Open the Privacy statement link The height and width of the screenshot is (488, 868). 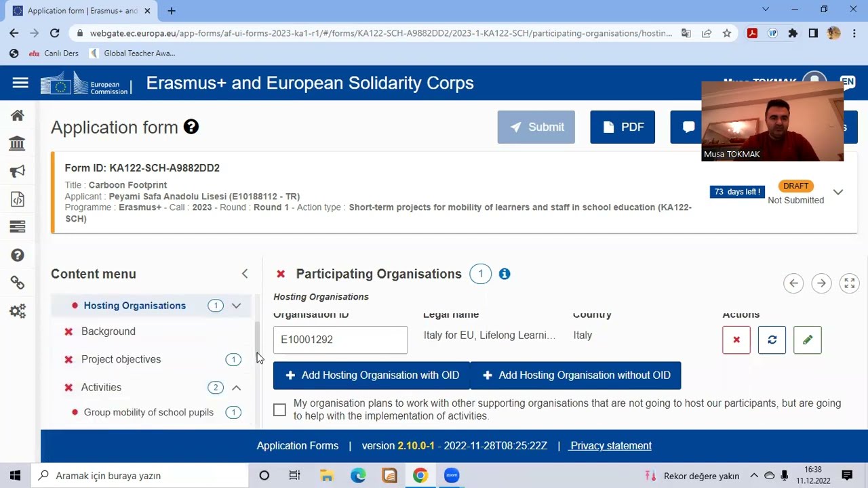click(x=611, y=445)
